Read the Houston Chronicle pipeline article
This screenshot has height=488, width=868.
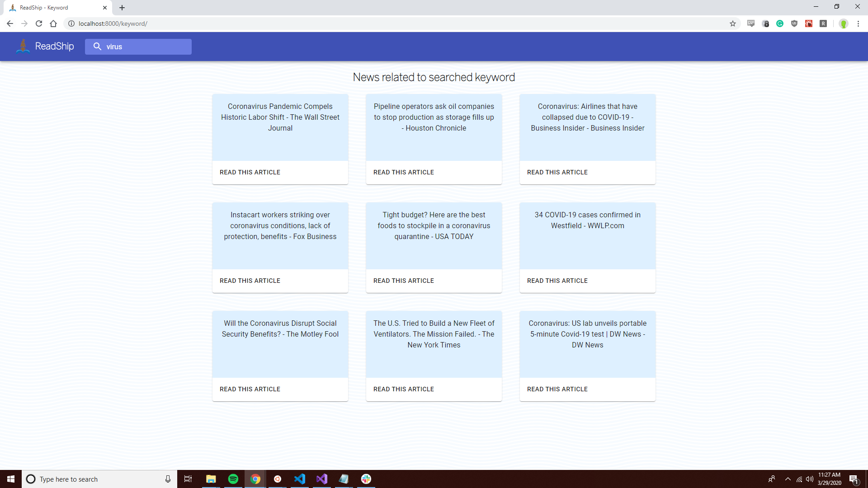404,172
